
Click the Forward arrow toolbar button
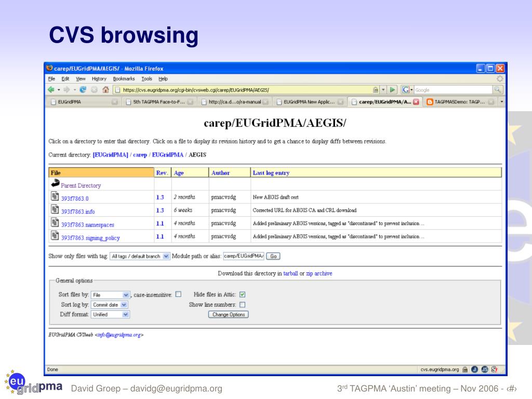click(67, 90)
